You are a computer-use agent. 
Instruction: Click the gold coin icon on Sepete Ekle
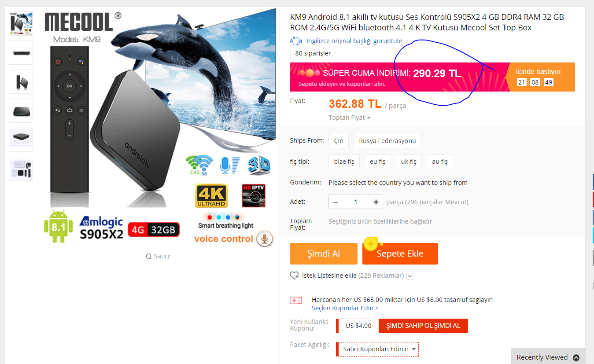tap(372, 243)
